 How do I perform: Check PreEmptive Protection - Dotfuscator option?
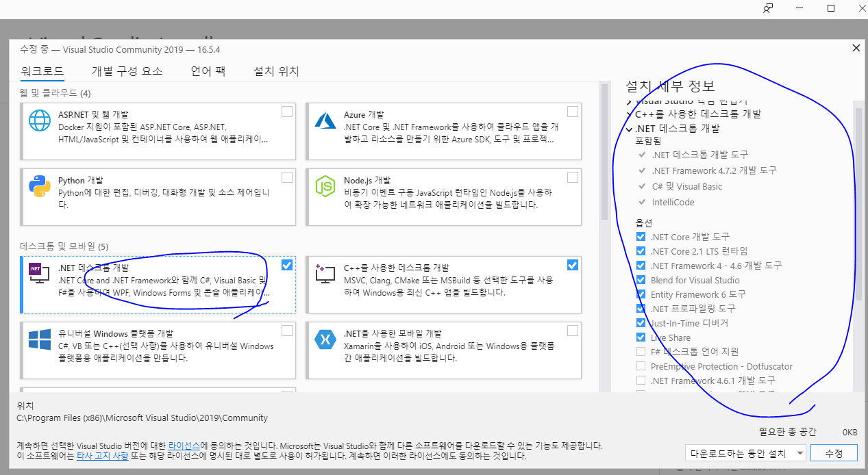pyautogui.click(x=641, y=366)
